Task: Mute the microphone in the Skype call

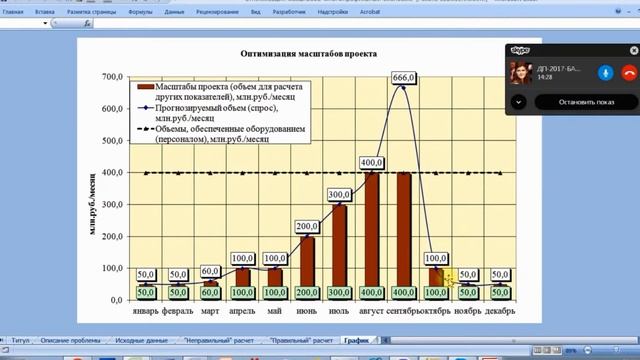Action: [x=606, y=73]
